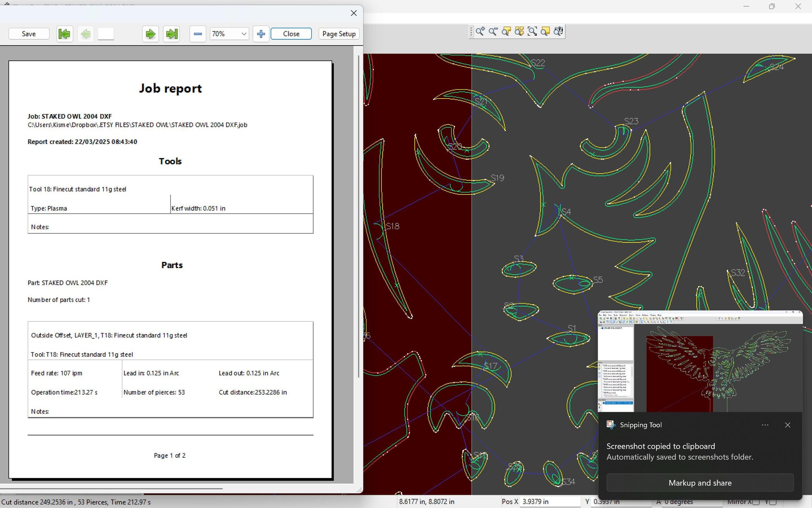Zoom to material sheet icon
This screenshot has width=812, height=508.
pyautogui.click(x=545, y=32)
